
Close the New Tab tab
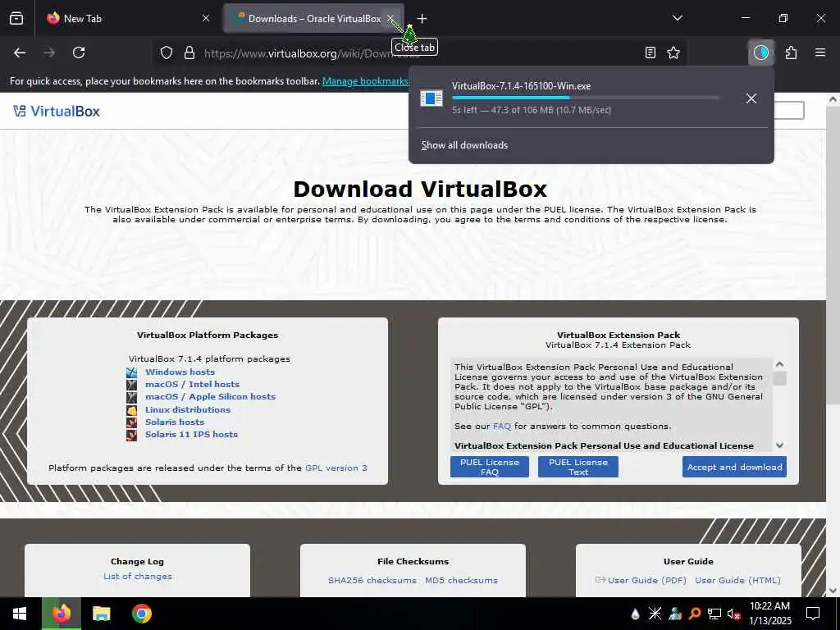tap(206, 18)
